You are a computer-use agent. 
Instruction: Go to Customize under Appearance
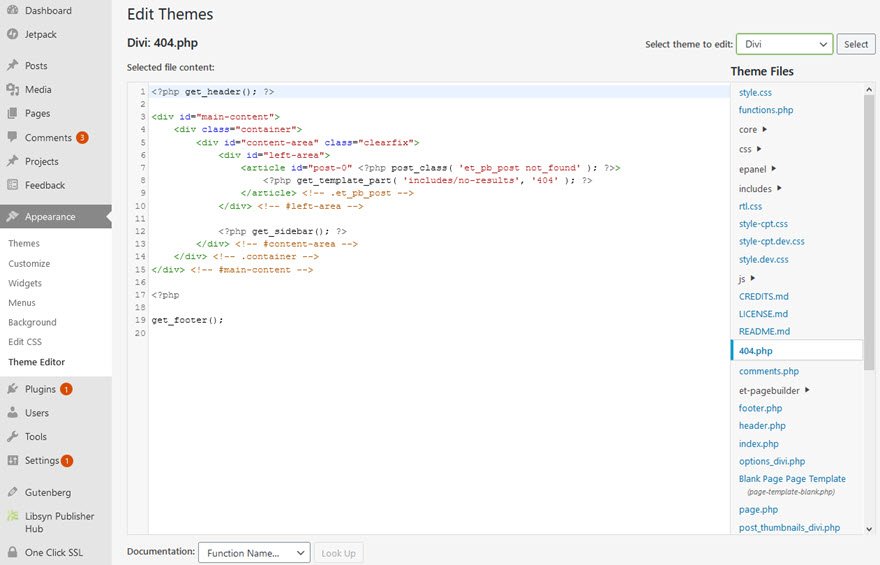[x=29, y=264]
